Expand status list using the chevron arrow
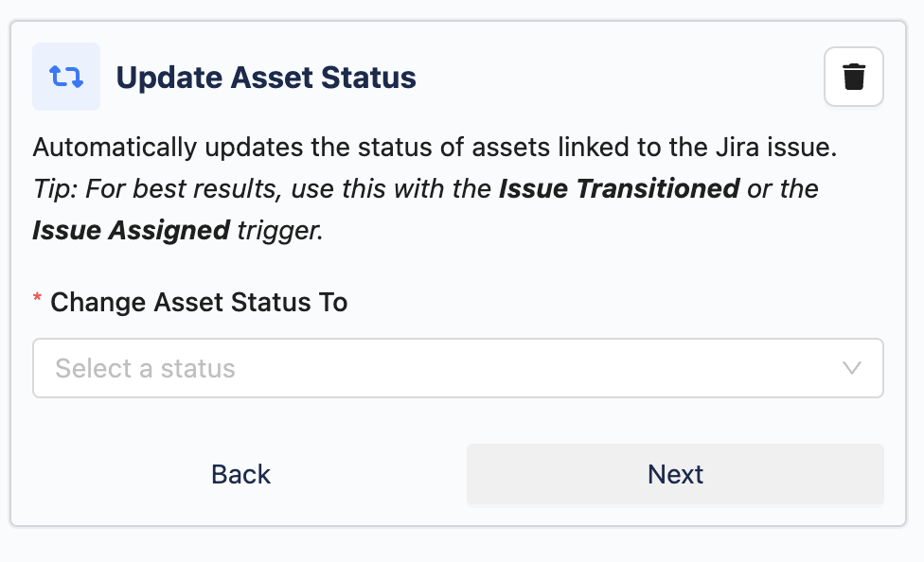Screen dimensions: 924x562 click(x=852, y=368)
